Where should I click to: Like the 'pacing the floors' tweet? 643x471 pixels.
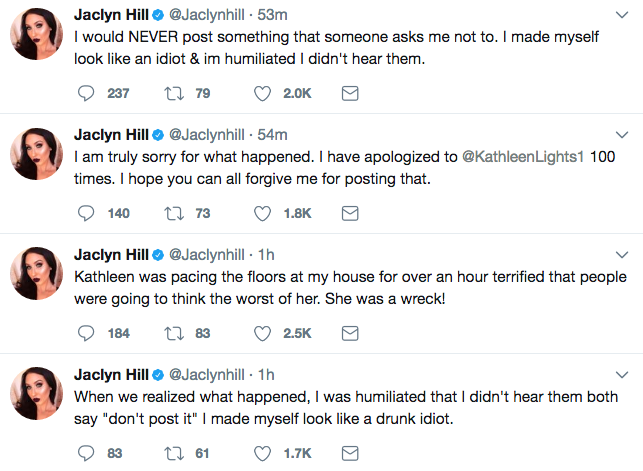click(x=262, y=333)
